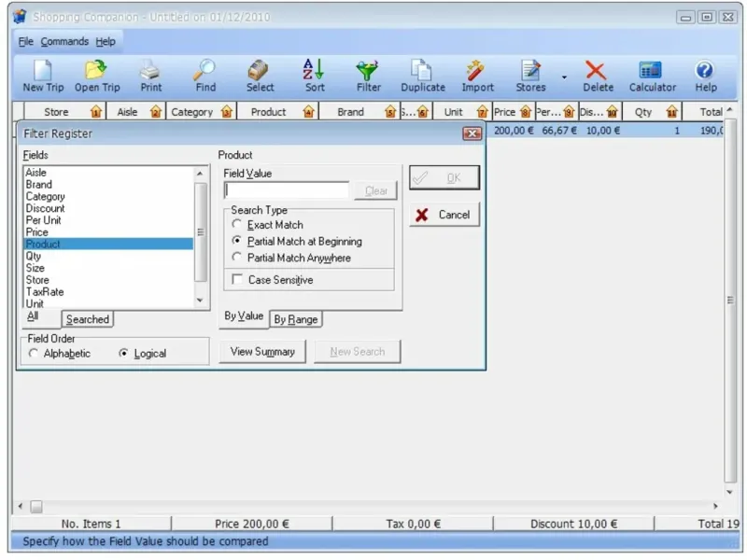Screen dimensions: 747x560
Task: Open the Help menu
Action: coord(106,41)
